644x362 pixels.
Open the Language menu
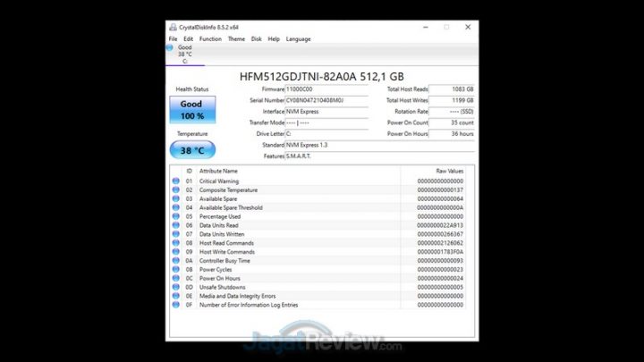point(298,39)
